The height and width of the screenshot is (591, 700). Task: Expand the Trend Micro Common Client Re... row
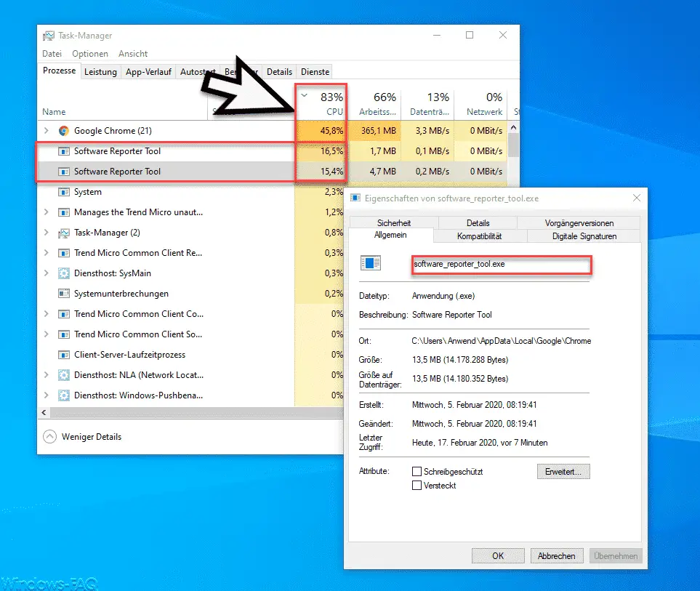46,253
